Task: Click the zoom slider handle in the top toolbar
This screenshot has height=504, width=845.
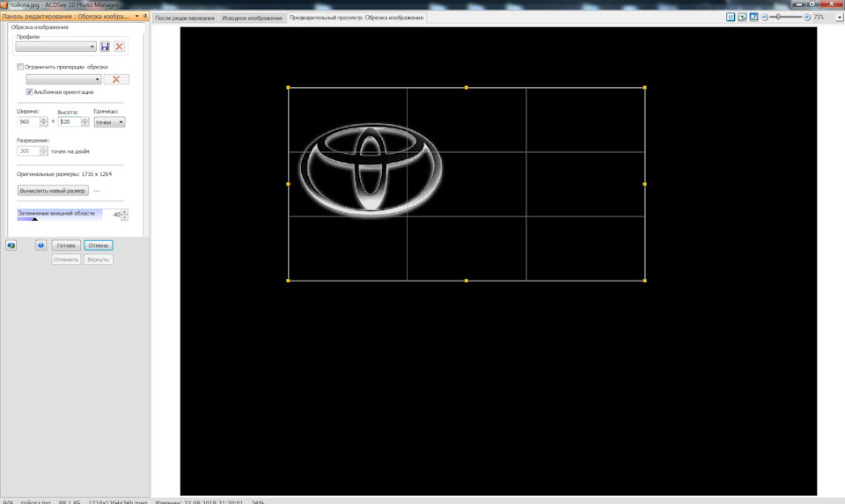Action: pyautogui.click(x=778, y=18)
